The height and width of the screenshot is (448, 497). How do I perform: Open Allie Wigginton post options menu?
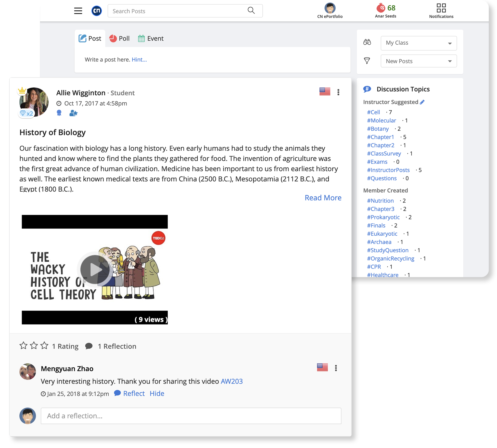338,92
